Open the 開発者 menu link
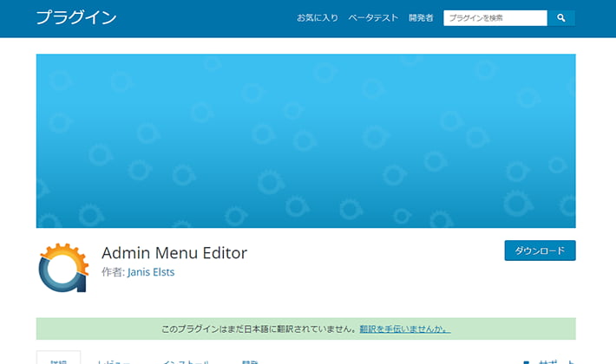This screenshot has height=364, width=616. click(x=421, y=18)
